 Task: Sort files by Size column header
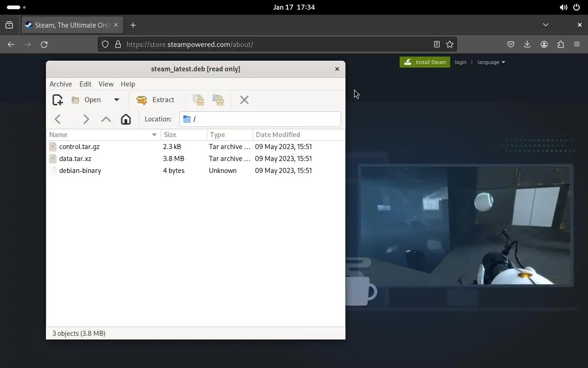[184, 135]
